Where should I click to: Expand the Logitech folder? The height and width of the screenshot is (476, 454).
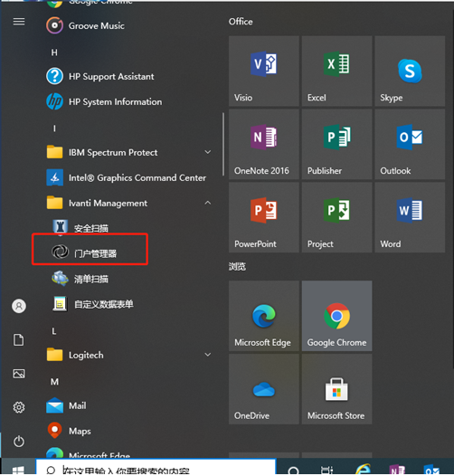coord(128,355)
